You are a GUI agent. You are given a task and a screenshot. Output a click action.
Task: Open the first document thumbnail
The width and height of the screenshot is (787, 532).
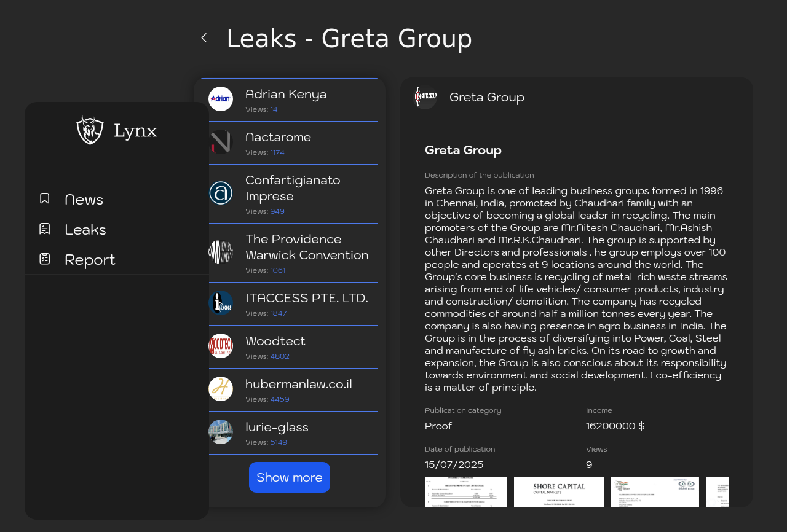click(465, 492)
